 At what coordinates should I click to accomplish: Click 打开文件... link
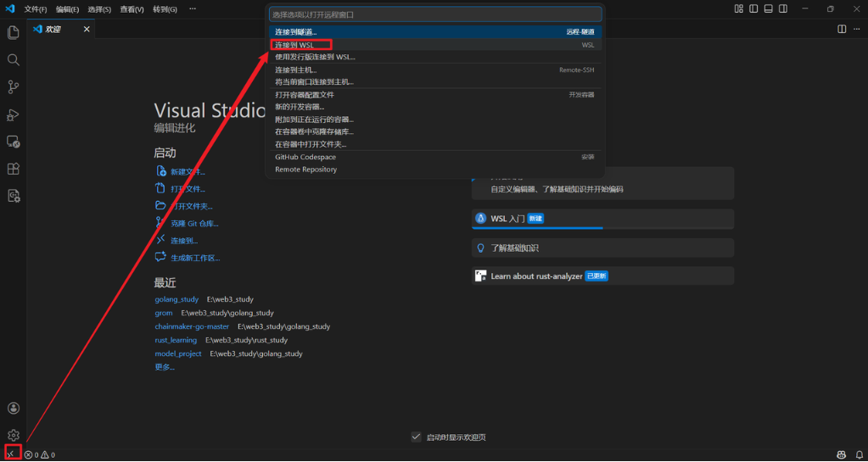click(188, 189)
